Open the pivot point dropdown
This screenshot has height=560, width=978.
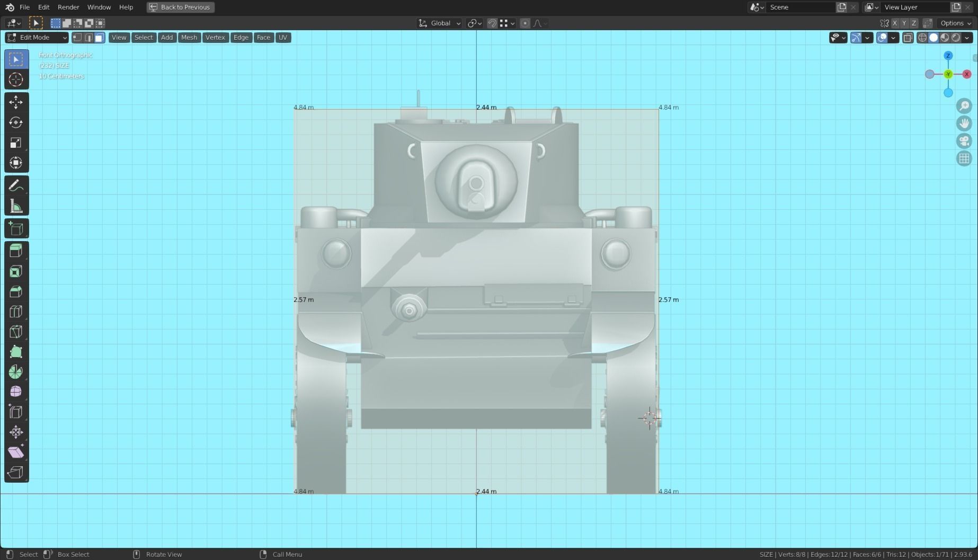pos(474,23)
